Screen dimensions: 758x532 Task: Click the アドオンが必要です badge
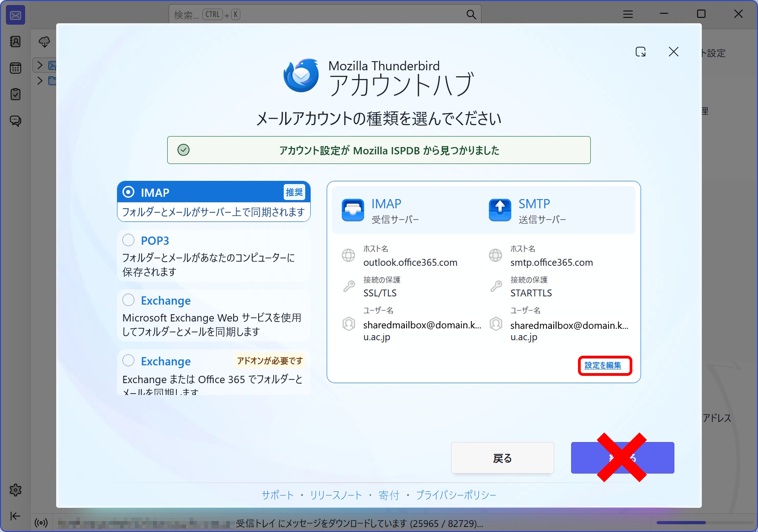coord(270,361)
